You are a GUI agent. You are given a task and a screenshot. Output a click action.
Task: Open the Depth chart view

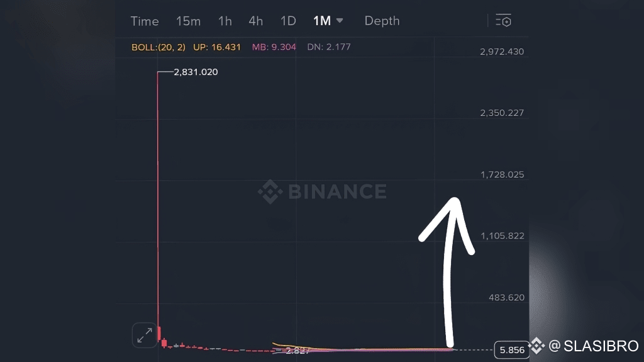tap(382, 21)
